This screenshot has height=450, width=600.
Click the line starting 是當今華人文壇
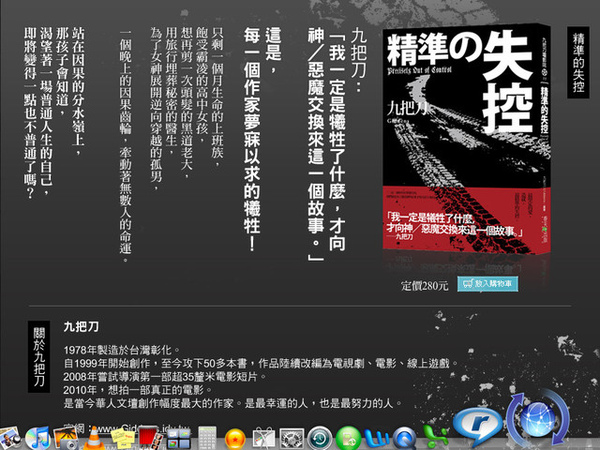coord(233,403)
